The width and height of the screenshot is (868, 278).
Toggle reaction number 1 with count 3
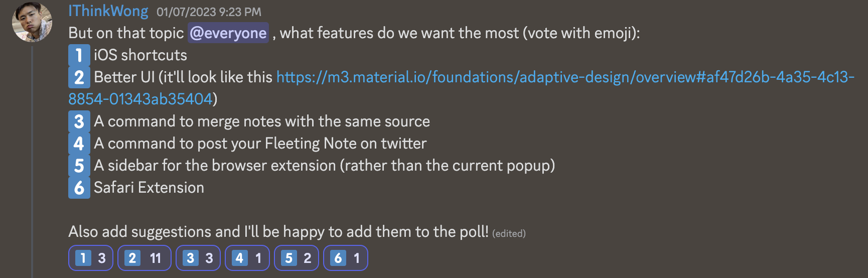coord(91,258)
